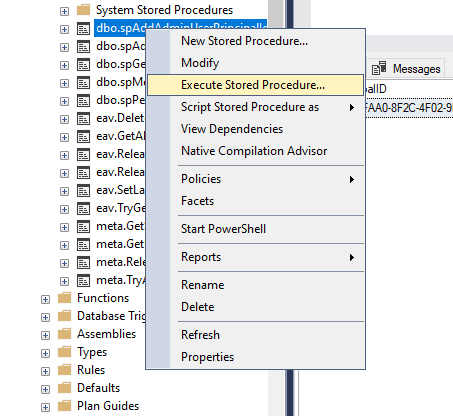This screenshot has width=453, height=416.
Task: Expand the Assemblies folder node
Action: click(45, 335)
